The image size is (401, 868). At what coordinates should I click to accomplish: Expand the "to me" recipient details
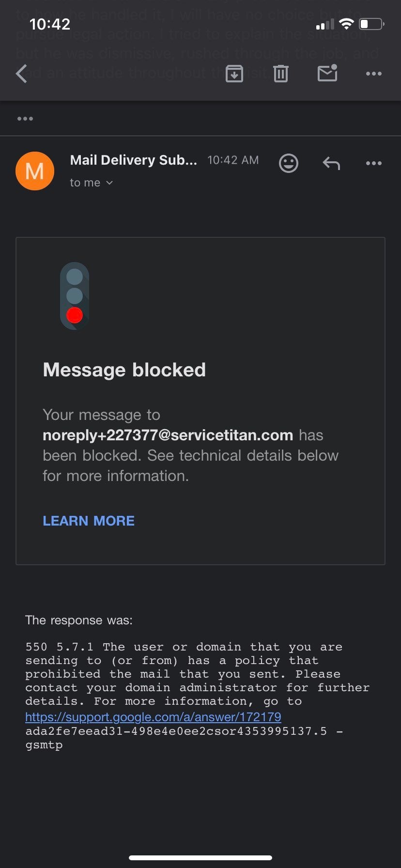coord(91,183)
